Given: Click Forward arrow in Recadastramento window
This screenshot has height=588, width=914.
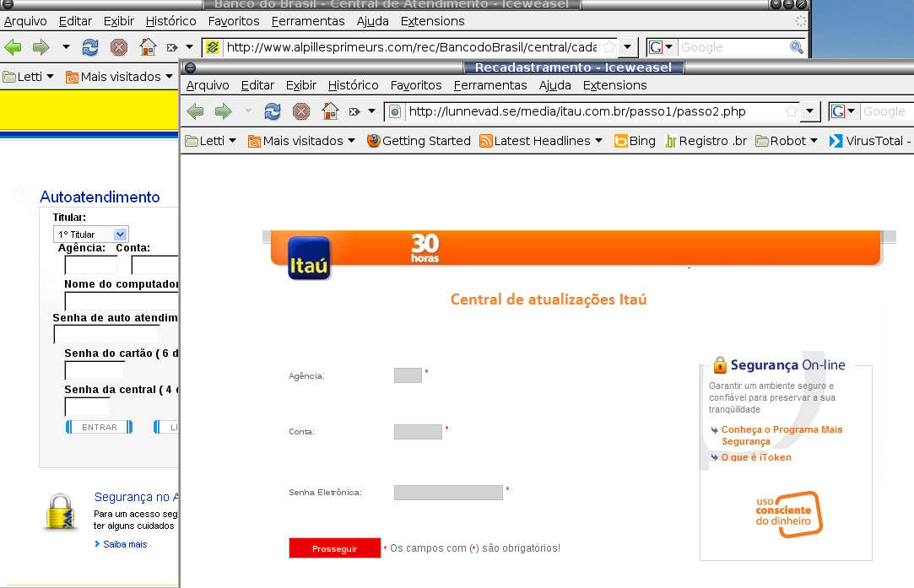Looking at the screenshot, I should (224, 111).
